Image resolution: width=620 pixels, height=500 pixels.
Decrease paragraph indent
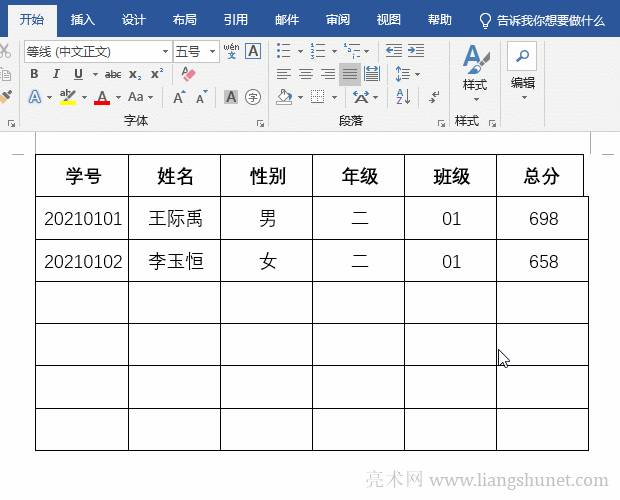(394, 51)
